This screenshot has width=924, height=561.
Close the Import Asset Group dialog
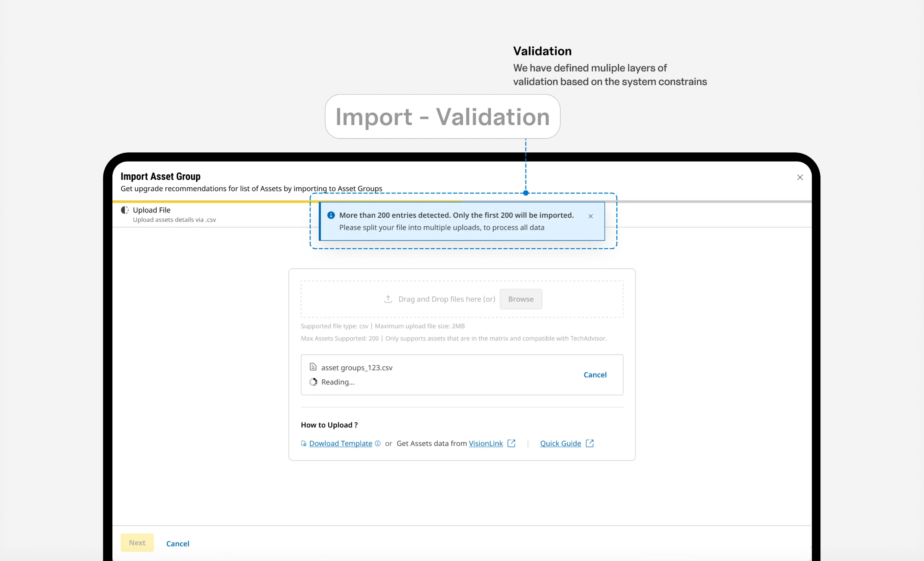pos(800,177)
